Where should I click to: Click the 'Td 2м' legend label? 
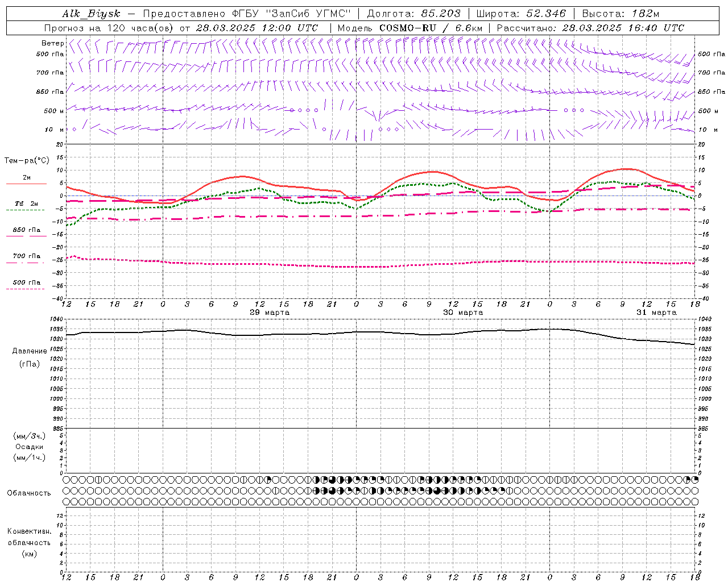pyautogui.click(x=26, y=203)
